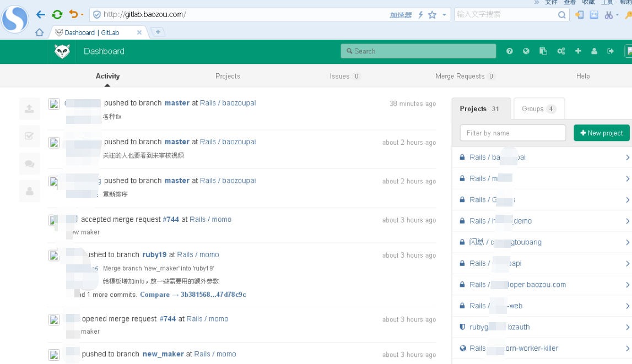Open the GitLab help question-mark icon
This screenshot has height=364, width=632.
(x=510, y=51)
